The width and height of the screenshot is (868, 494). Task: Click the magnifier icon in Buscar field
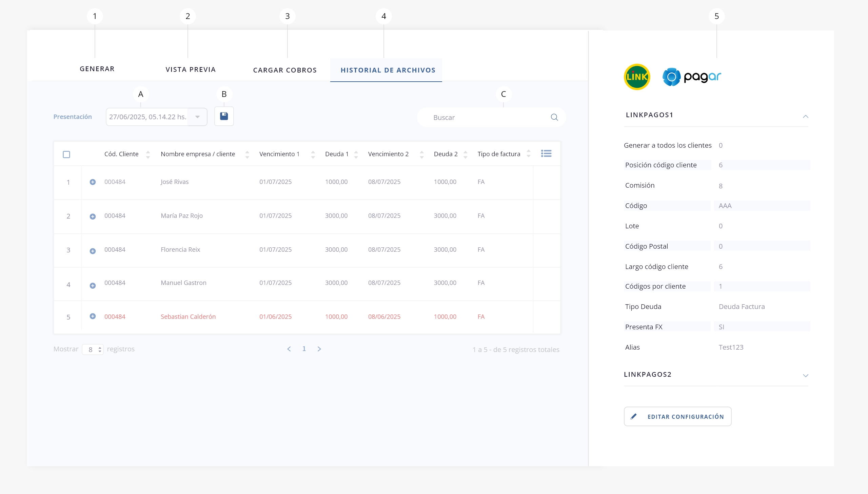tap(554, 117)
